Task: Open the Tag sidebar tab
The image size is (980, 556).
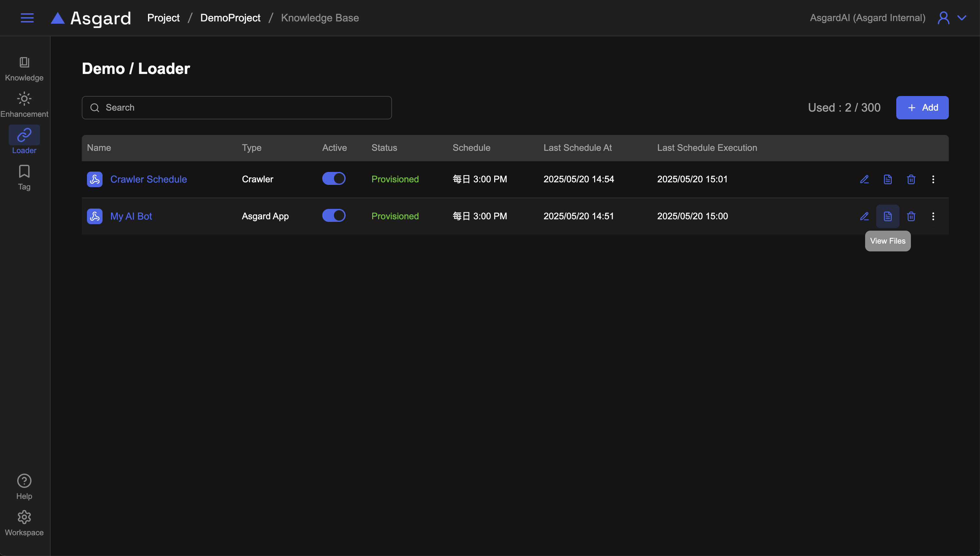Action: click(24, 177)
